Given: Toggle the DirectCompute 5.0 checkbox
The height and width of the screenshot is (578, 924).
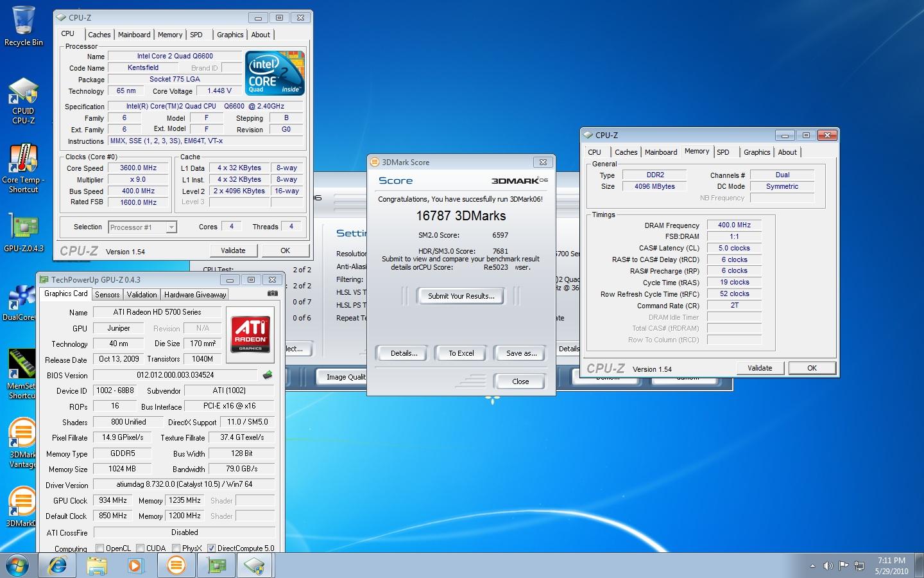Looking at the screenshot, I should 211,548.
